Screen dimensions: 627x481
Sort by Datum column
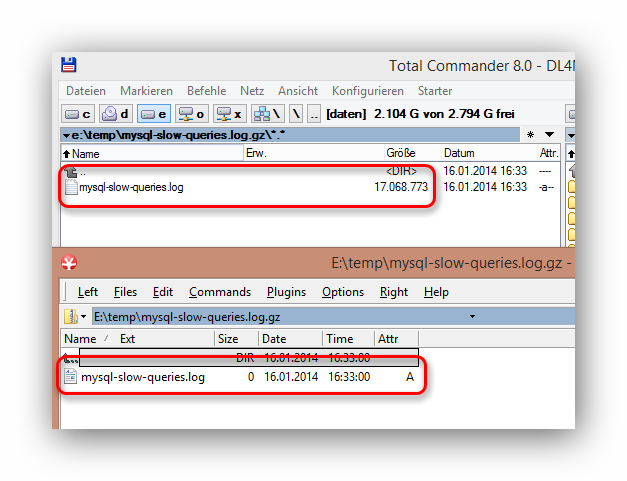(x=489, y=154)
